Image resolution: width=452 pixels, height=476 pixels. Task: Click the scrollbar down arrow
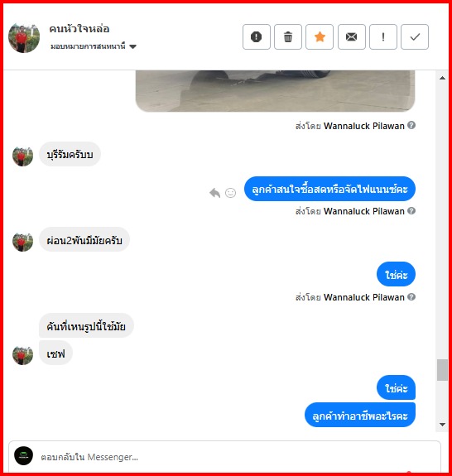(x=442, y=425)
